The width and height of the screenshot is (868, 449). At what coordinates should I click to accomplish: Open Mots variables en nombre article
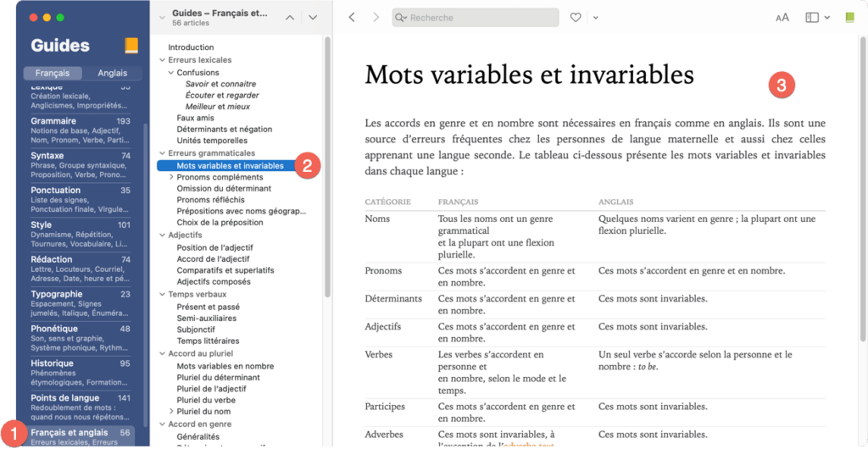coord(225,366)
